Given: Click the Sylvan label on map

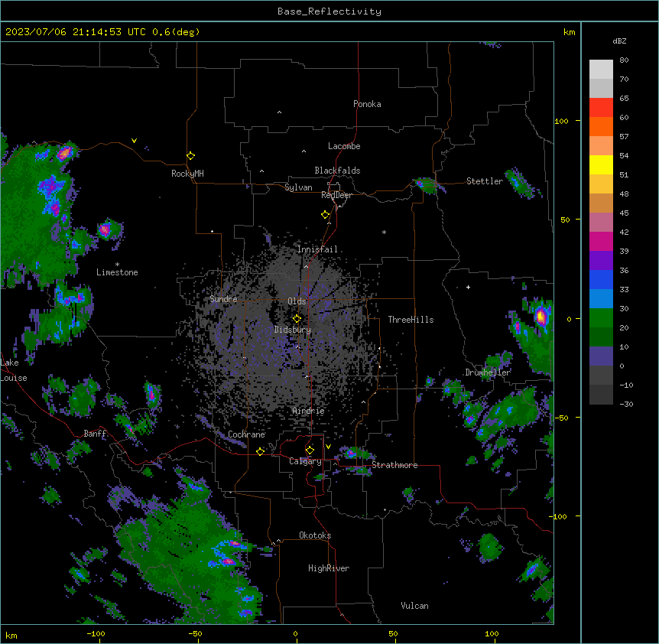Looking at the screenshot, I should coord(298,187).
